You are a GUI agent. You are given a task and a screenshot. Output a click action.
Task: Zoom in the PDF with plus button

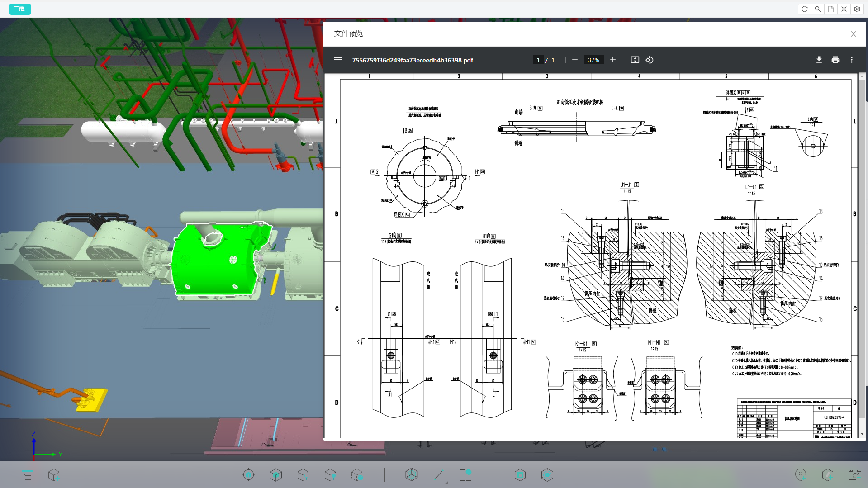point(613,60)
